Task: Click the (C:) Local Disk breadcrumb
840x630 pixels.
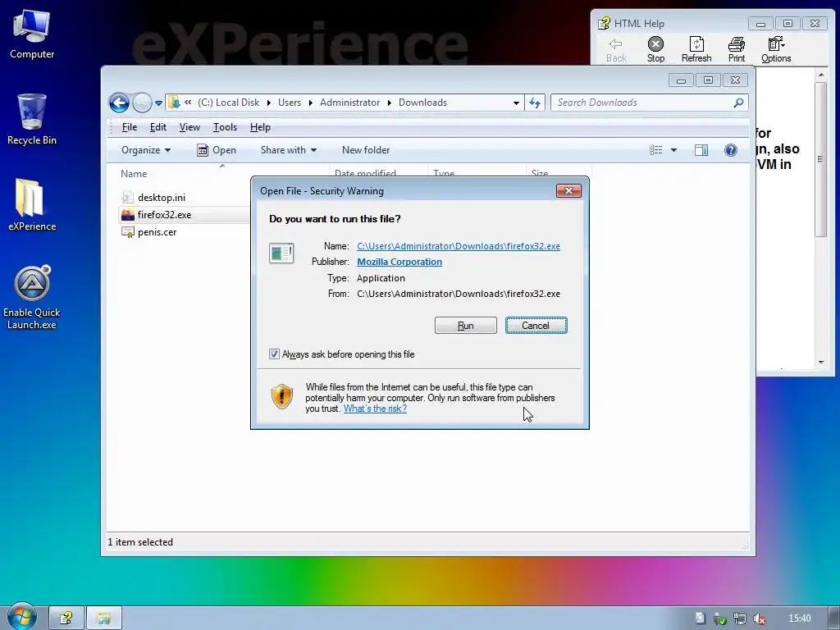Action: 228,103
